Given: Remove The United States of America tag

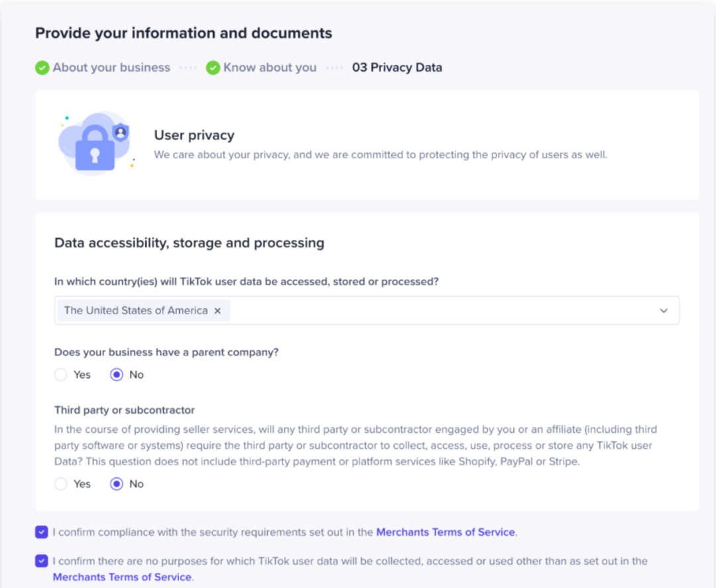Looking at the screenshot, I should click(x=217, y=310).
